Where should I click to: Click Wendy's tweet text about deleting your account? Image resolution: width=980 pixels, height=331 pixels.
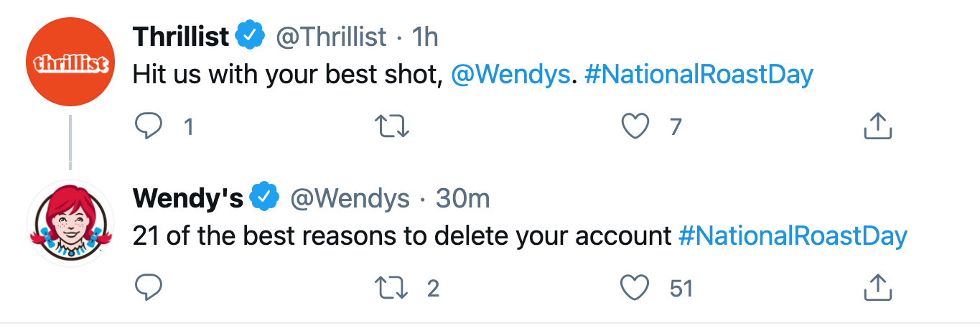pos(402,236)
